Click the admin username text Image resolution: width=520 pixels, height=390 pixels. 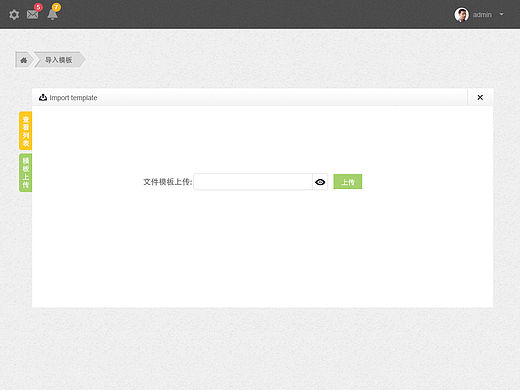coord(482,15)
